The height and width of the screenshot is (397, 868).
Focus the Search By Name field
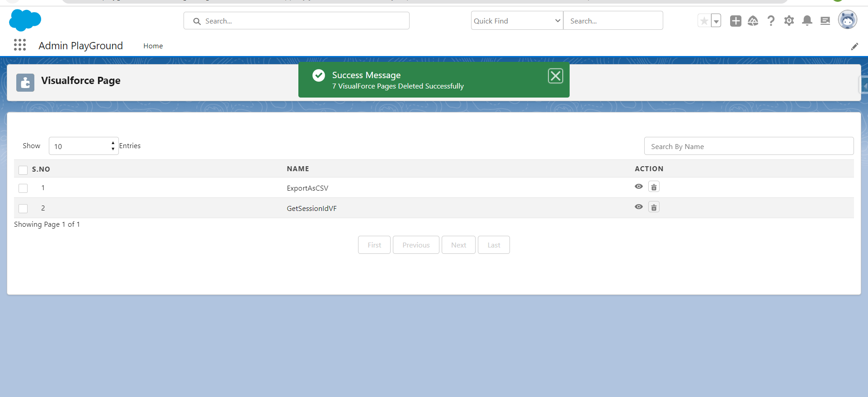pyautogui.click(x=749, y=146)
